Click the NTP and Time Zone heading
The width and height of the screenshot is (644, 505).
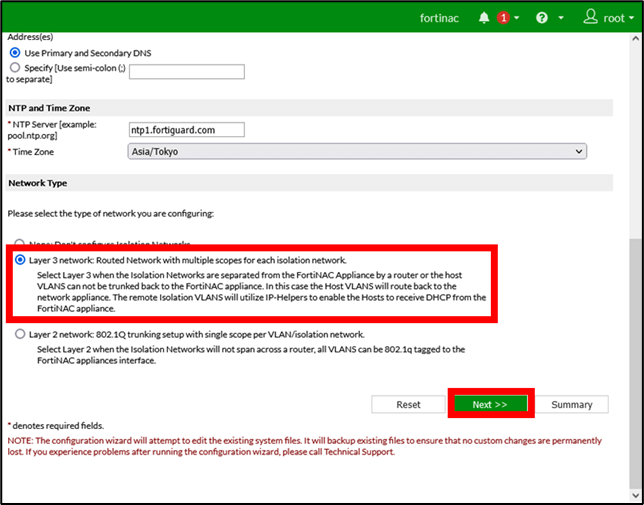[49, 108]
